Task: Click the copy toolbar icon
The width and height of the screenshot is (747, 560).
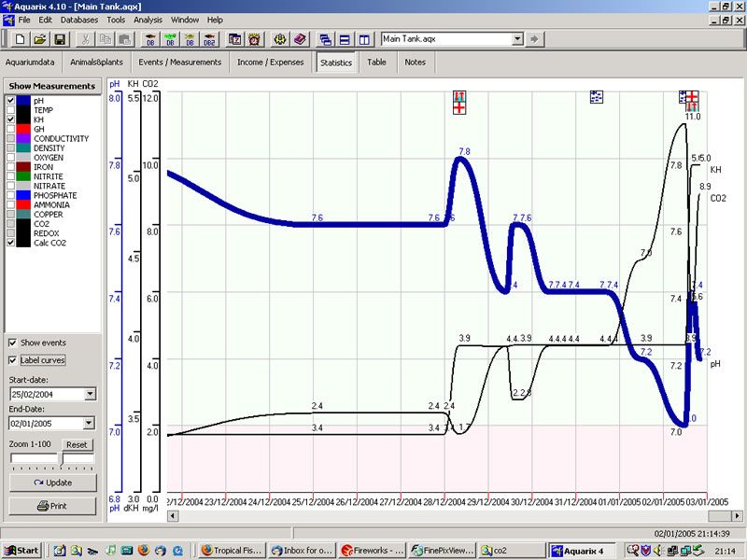Action: click(105, 39)
